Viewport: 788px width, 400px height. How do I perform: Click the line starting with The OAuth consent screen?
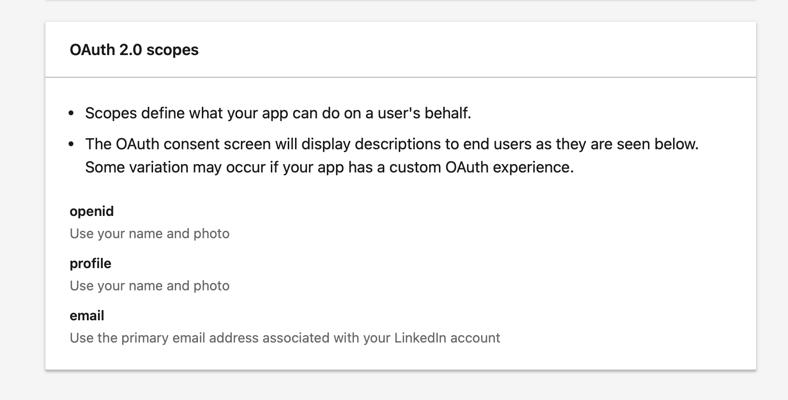click(x=392, y=144)
